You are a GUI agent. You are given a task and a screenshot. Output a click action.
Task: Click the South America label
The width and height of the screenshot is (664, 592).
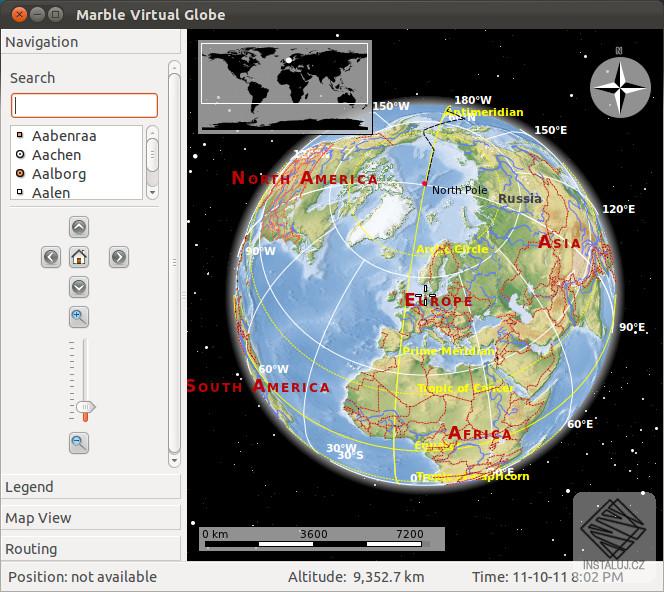(258, 386)
